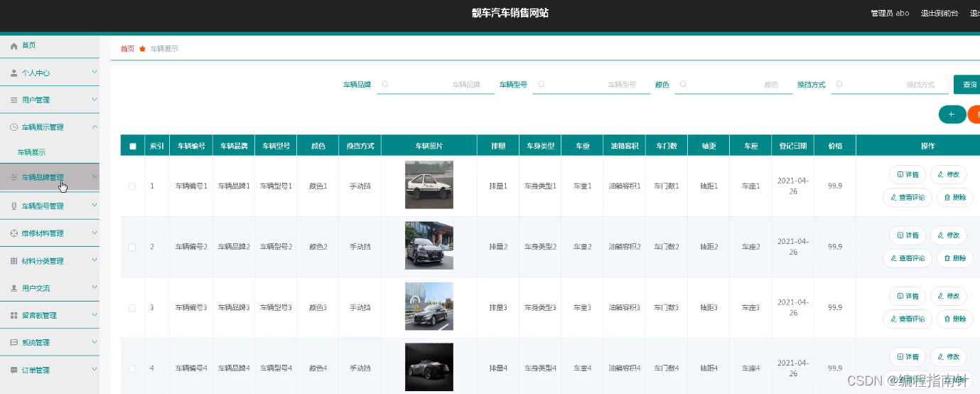Click the icon next to 维修材料管理
The image size is (980, 394).
pos(14,233)
